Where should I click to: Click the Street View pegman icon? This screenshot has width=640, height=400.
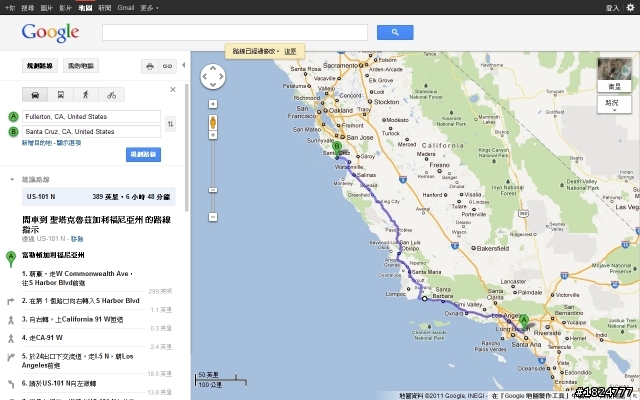(213, 122)
